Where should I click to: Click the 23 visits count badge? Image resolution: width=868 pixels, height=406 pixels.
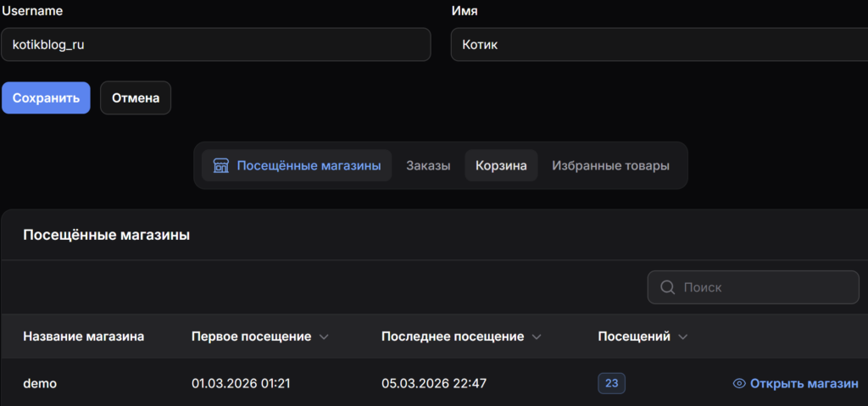click(x=611, y=384)
